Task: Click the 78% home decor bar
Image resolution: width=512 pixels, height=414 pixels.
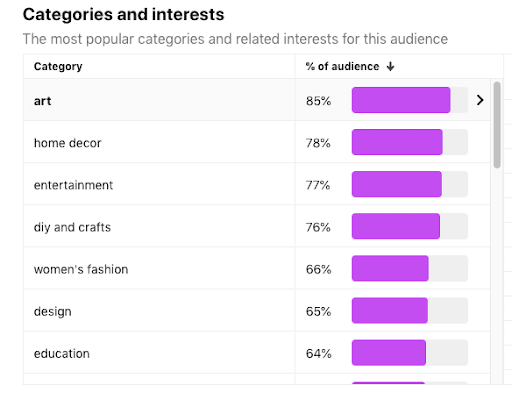Action: 397,142
